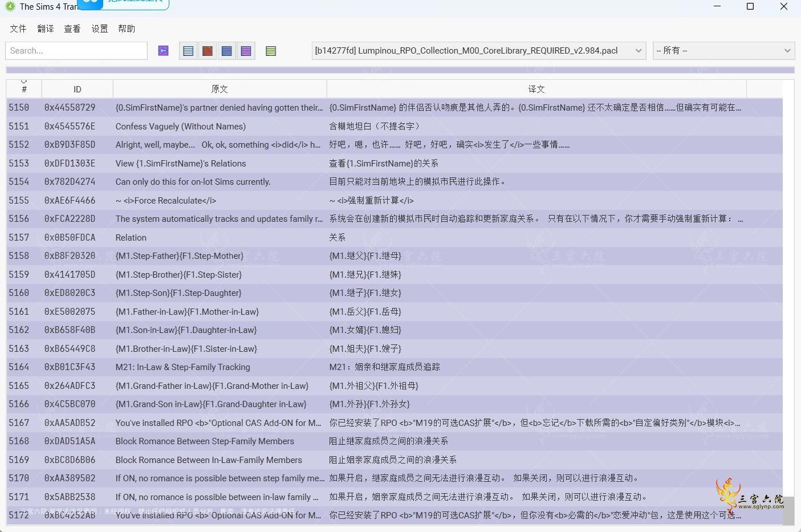The image size is (801, 532).
Task: Click the vertical scrollbar thumb
Action: pyautogui.click(x=788, y=511)
